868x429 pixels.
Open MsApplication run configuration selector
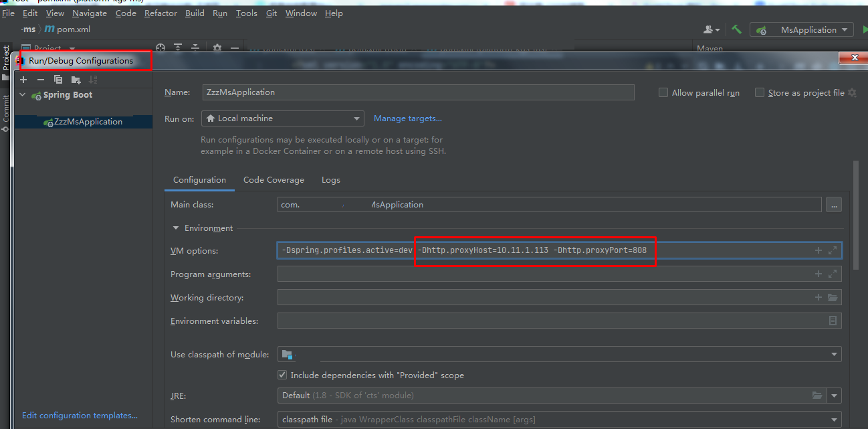pyautogui.click(x=802, y=29)
